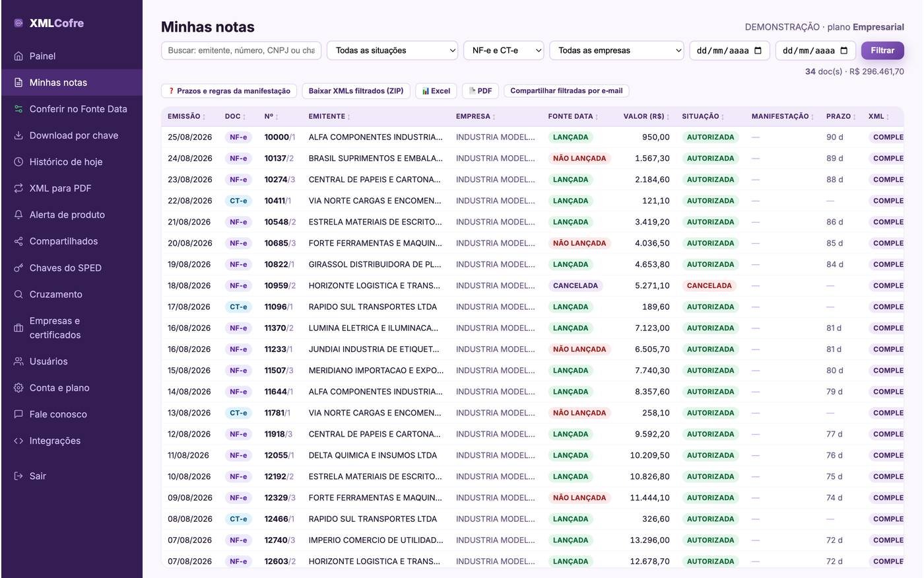
Task: Open the NF-e e CT-e document type dropdown
Action: click(x=504, y=50)
